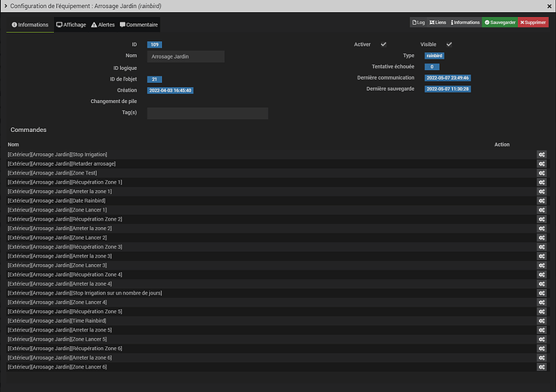Open settings gear for Récupération Zone 5

tap(541, 312)
